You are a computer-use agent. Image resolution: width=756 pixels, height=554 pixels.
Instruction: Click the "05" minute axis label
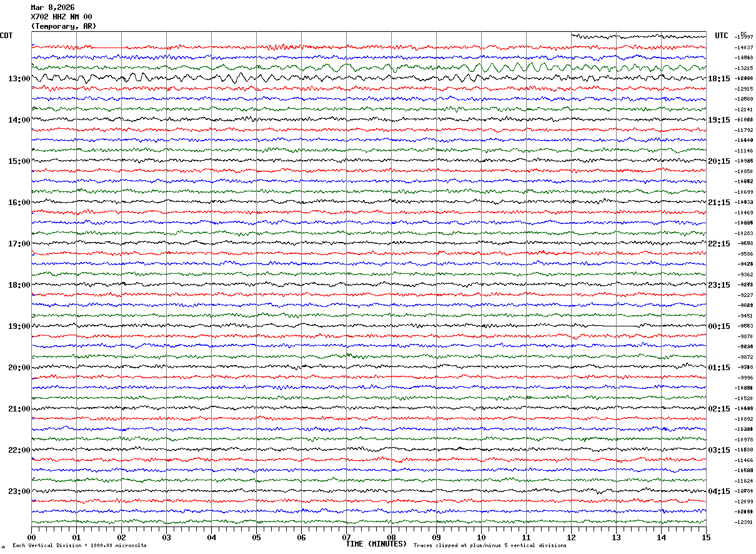tap(256, 537)
